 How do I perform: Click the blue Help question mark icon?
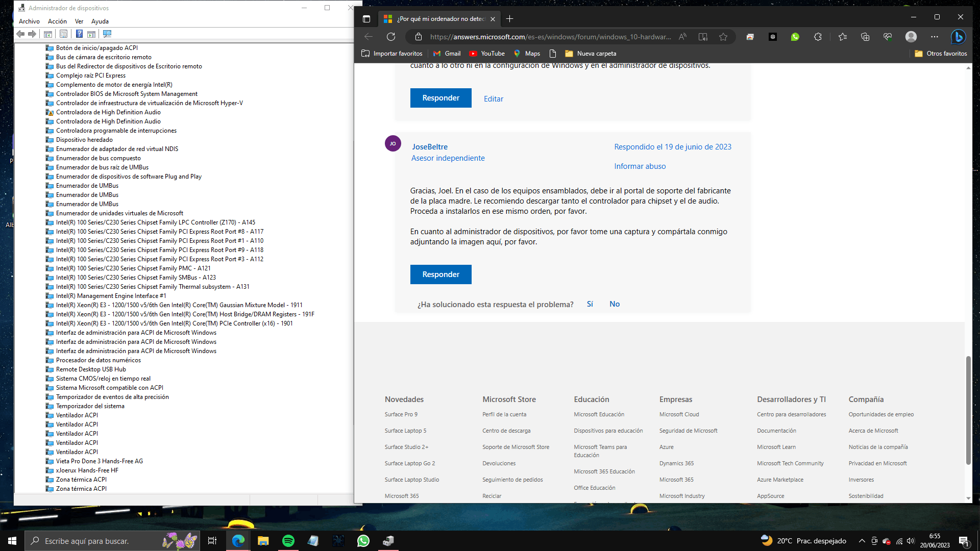[x=79, y=34]
